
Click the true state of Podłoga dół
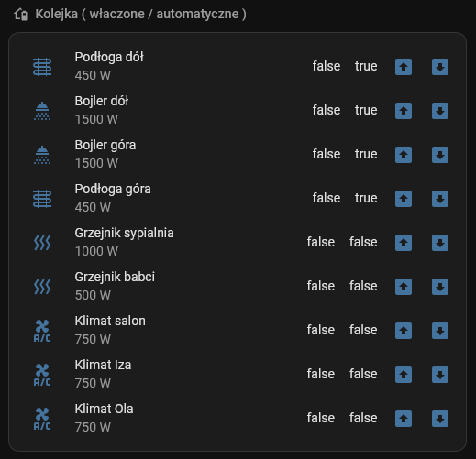366,66
